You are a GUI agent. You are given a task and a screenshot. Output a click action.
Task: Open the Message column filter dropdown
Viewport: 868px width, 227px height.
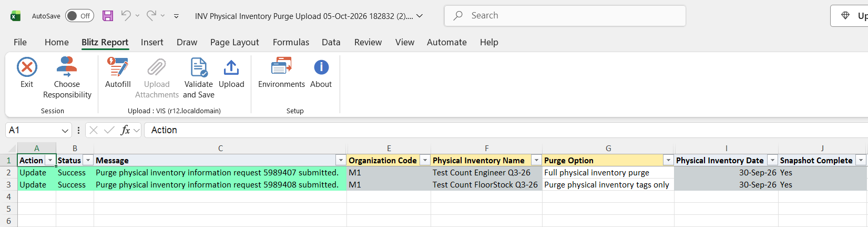pyautogui.click(x=341, y=161)
